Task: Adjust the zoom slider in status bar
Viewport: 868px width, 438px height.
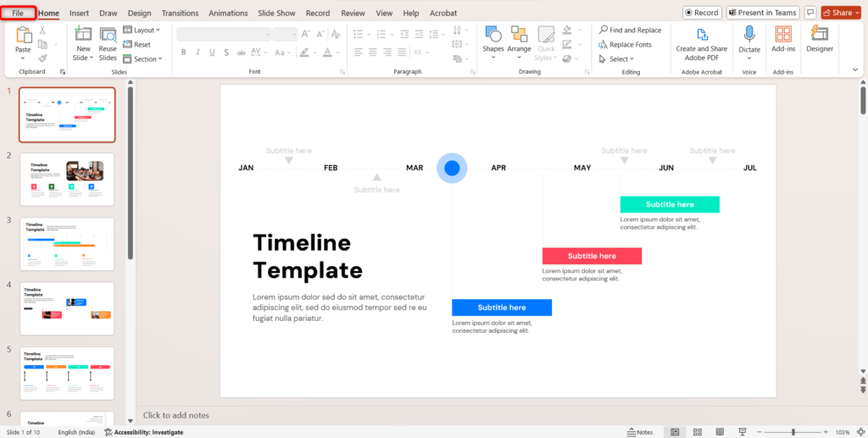Action: click(793, 432)
